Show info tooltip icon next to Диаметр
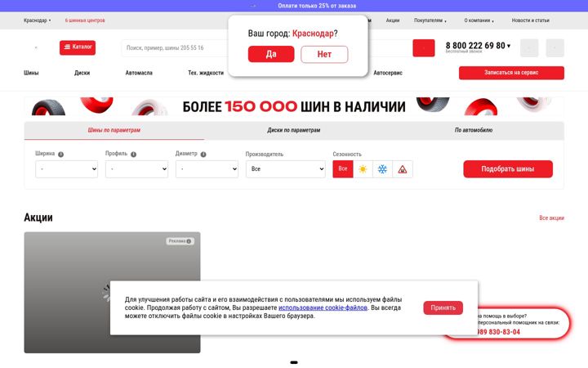 click(x=203, y=155)
